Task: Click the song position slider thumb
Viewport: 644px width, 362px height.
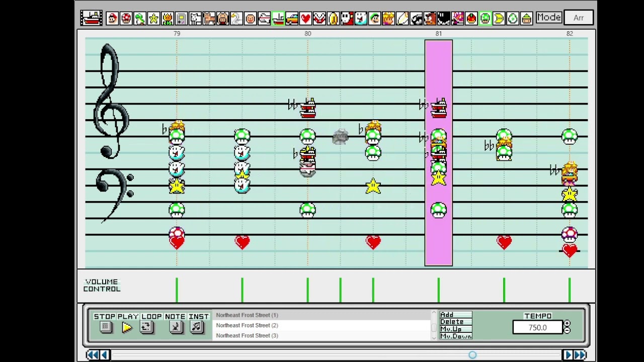Action: tap(472, 355)
